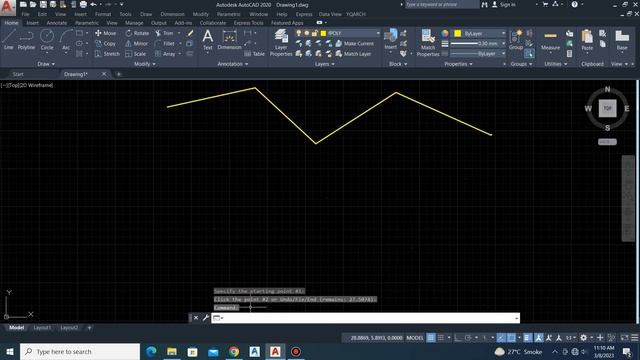Click the Rotate tool
The height and width of the screenshot is (360, 640).
[x=137, y=33]
